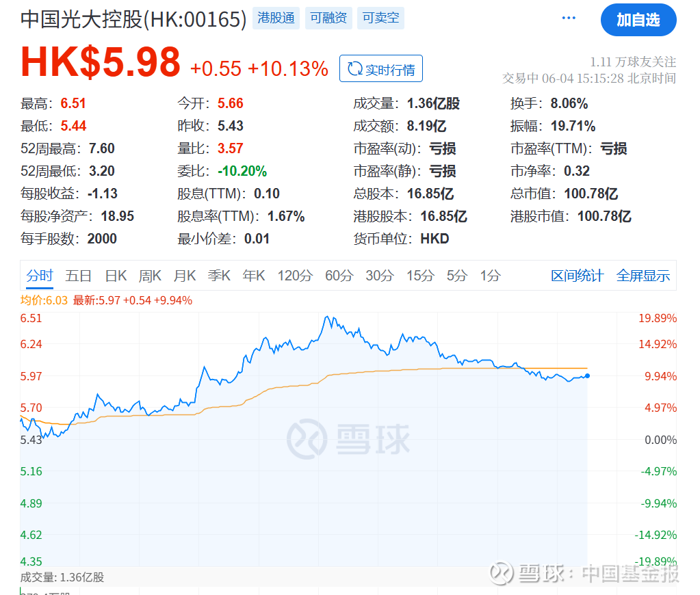Image resolution: width=700 pixels, height=595 pixels.
Task: Click the 最低 value 5.44
Action: 73,126
